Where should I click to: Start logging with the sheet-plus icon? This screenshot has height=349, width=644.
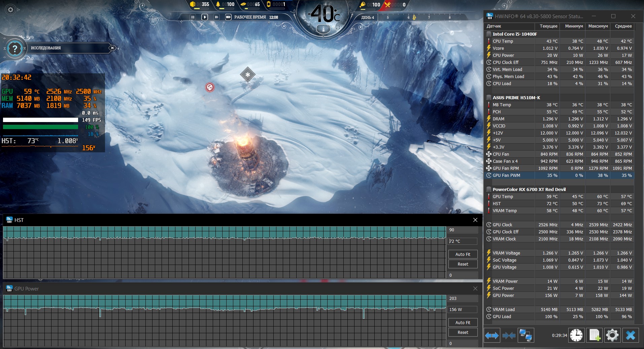(595, 335)
